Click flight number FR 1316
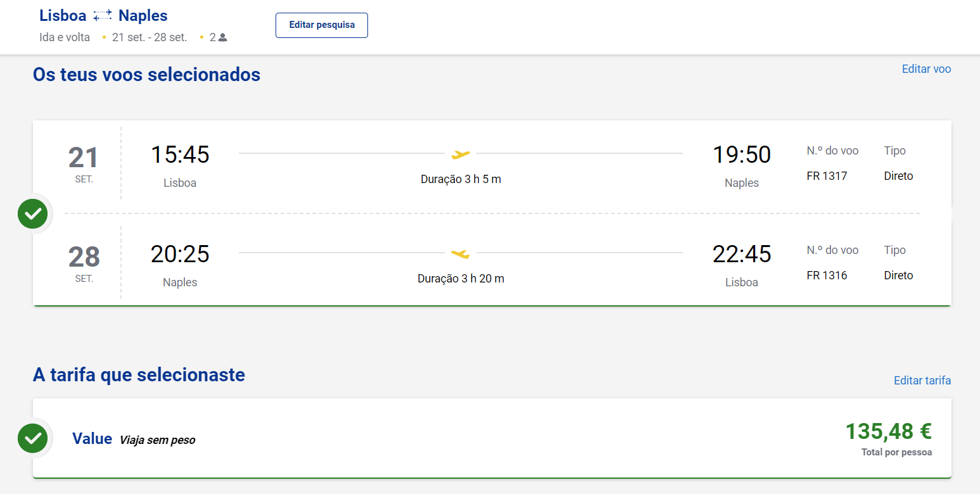 click(x=827, y=275)
